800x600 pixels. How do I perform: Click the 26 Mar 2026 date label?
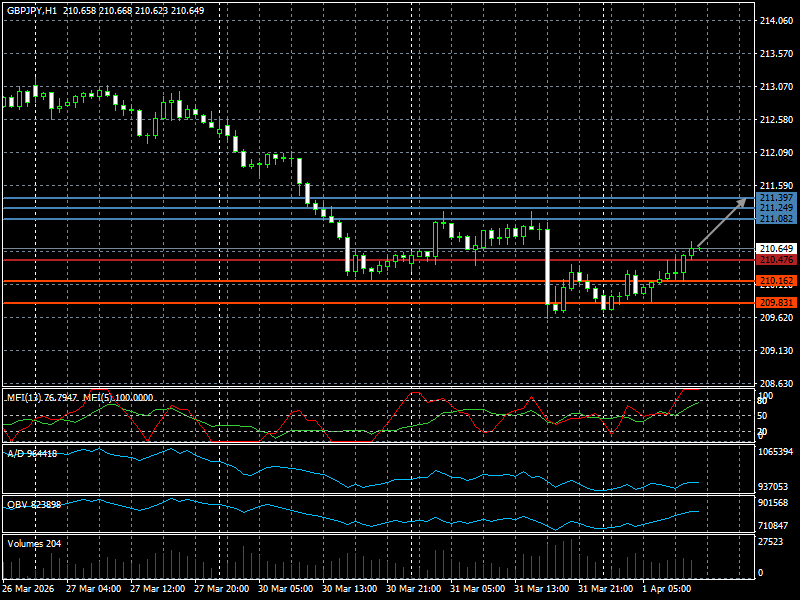coord(29,589)
